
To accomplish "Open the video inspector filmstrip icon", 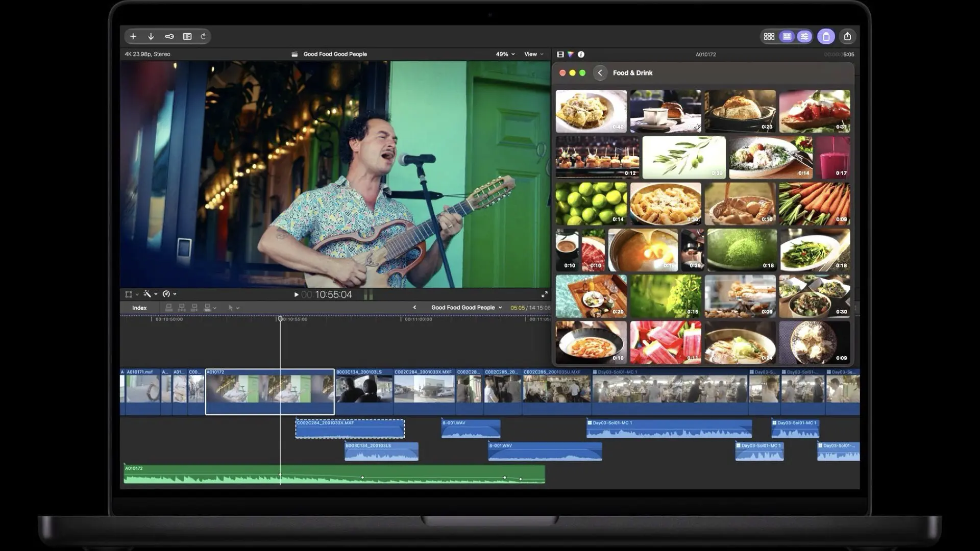I will pyautogui.click(x=560, y=54).
